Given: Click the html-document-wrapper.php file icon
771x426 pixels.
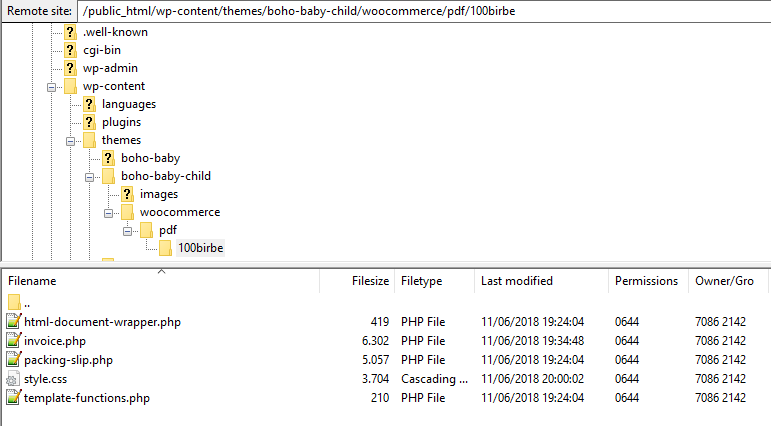Looking at the screenshot, I should pyautogui.click(x=14, y=321).
